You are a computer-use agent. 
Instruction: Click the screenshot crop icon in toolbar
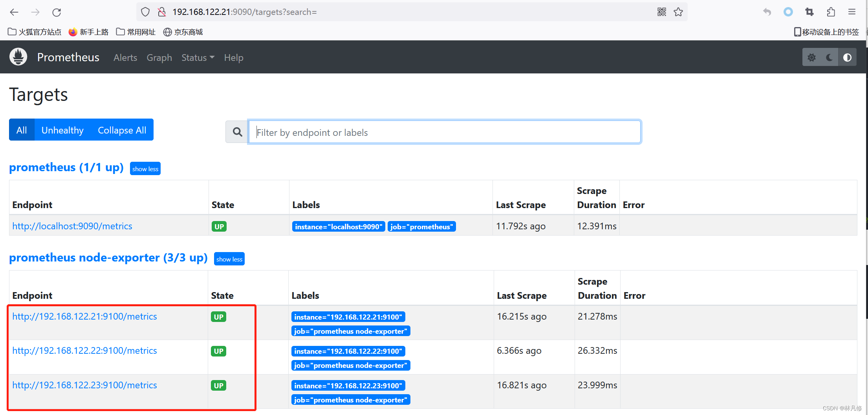pyautogui.click(x=809, y=12)
